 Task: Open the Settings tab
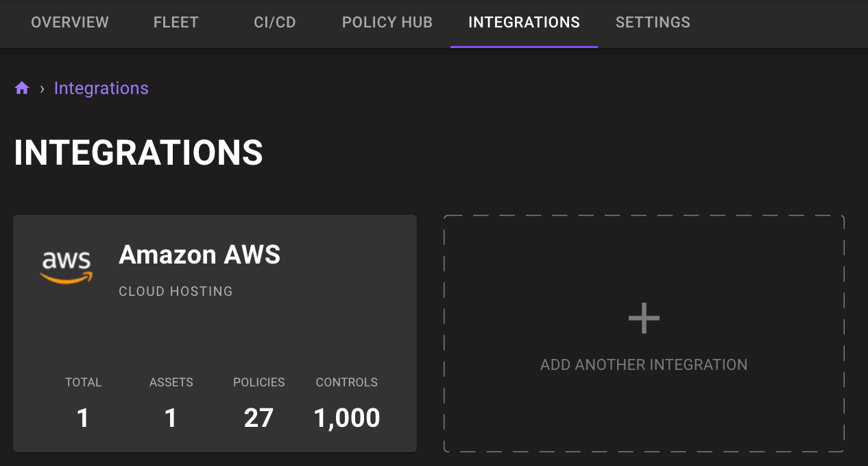(x=652, y=22)
